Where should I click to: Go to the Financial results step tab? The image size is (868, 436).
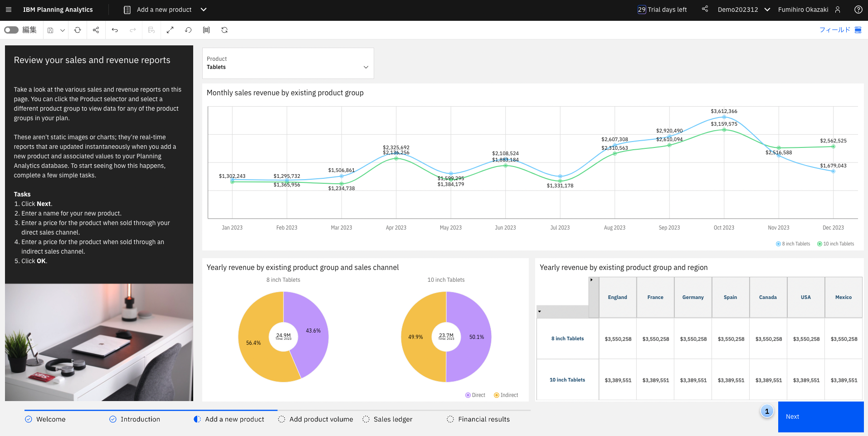click(x=478, y=419)
